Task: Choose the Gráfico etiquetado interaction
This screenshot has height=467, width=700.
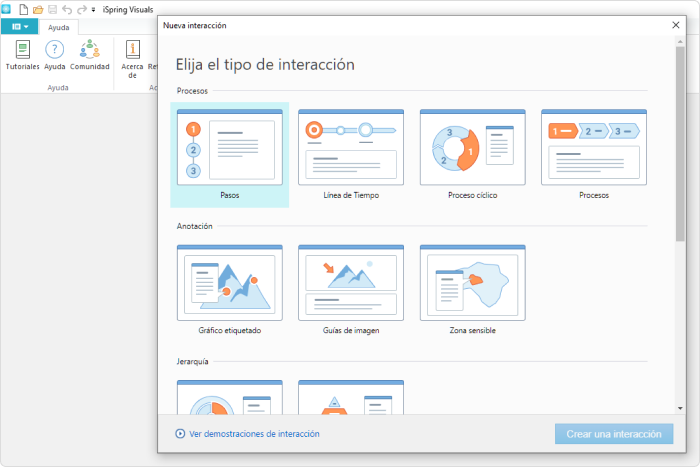Action: point(229,290)
